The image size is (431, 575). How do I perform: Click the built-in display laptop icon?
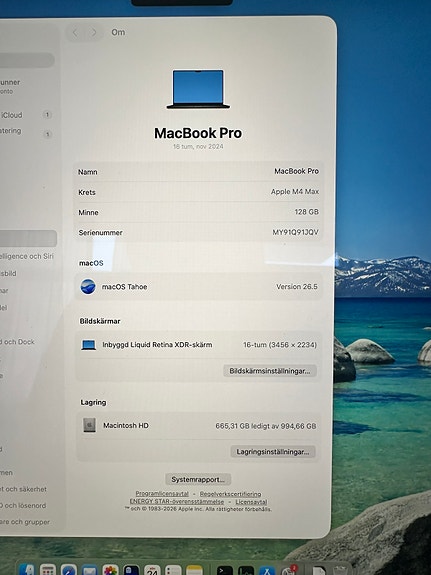[x=88, y=345]
